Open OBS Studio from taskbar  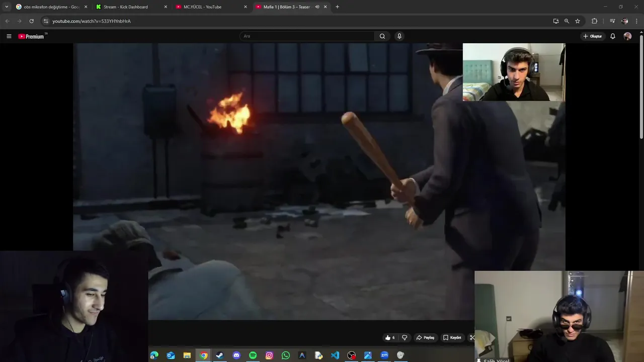click(352, 355)
